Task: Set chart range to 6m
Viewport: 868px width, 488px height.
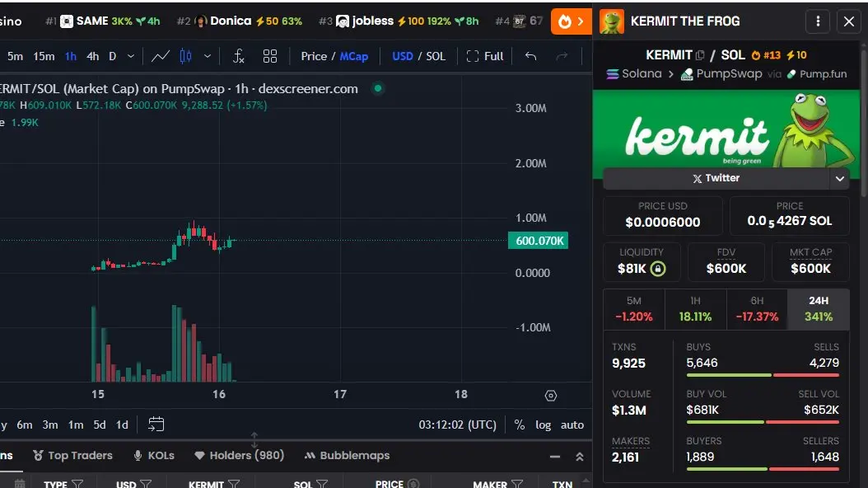Action: pos(25,425)
